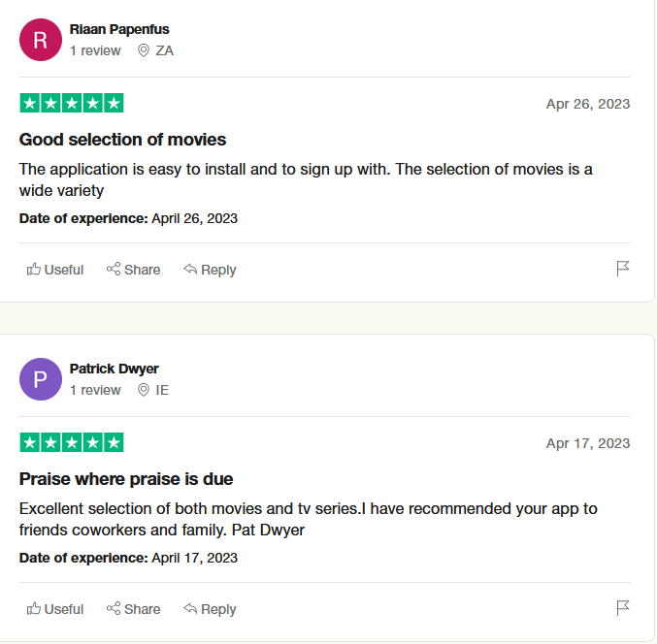Click Riaan Papenfus's red R avatar
Viewport: 657px width, 644px height.
(x=41, y=40)
